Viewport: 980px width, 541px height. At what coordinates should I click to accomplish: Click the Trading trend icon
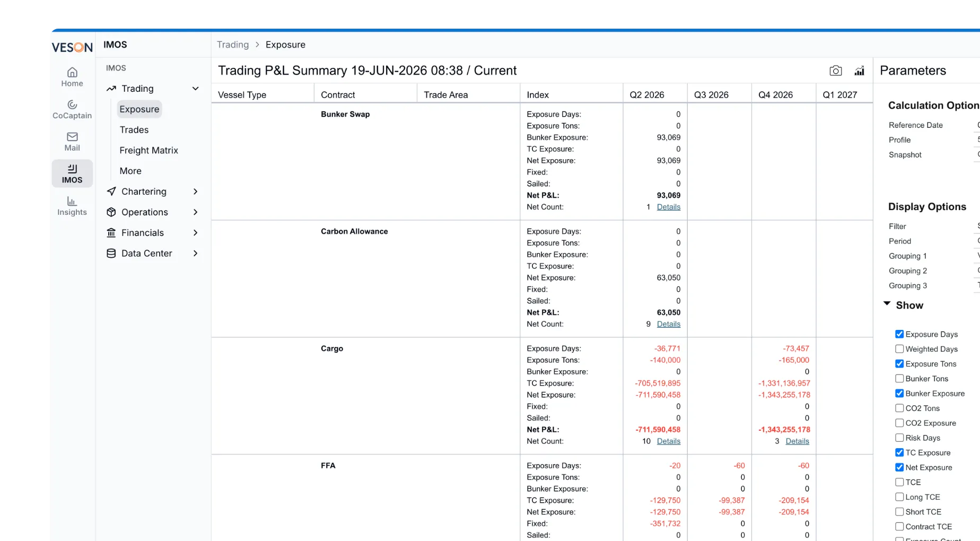point(111,89)
